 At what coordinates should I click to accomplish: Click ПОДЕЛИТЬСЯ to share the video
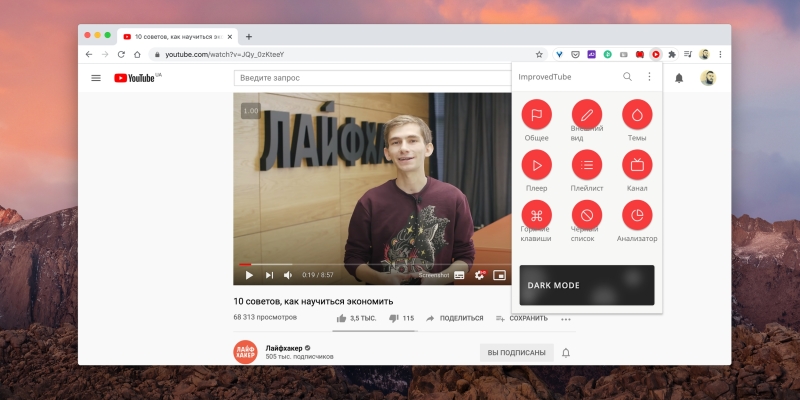pyautogui.click(x=454, y=318)
